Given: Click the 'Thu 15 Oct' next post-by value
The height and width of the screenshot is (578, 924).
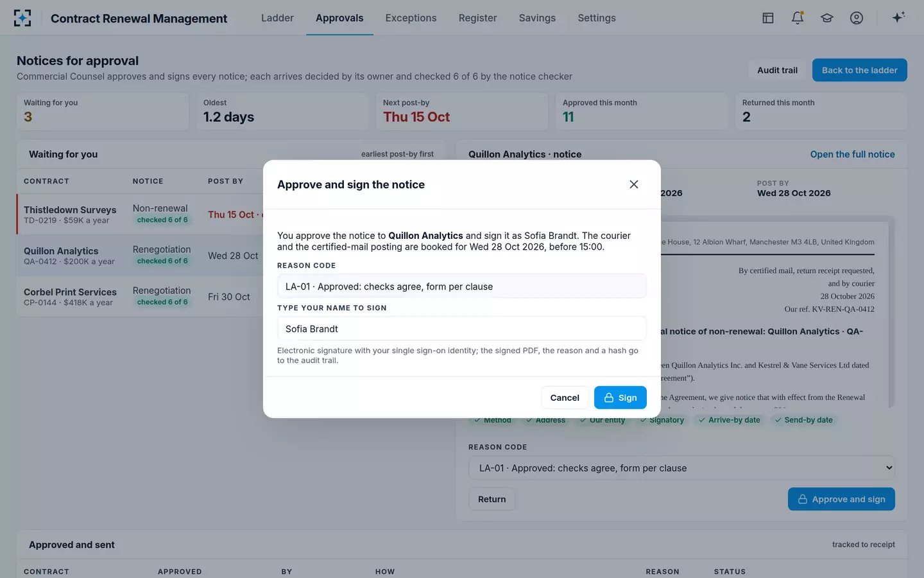Looking at the screenshot, I should (x=416, y=117).
